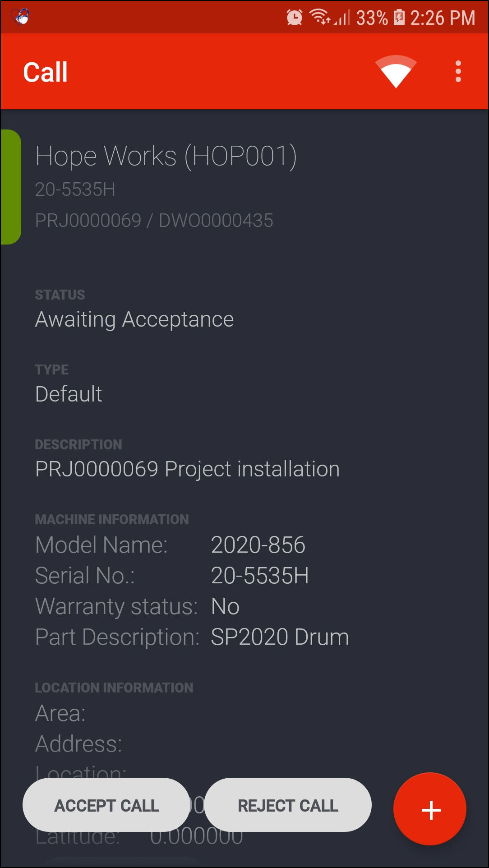Tap the green status color bar
This screenshot has width=489, height=868.
tap(11, 187)
